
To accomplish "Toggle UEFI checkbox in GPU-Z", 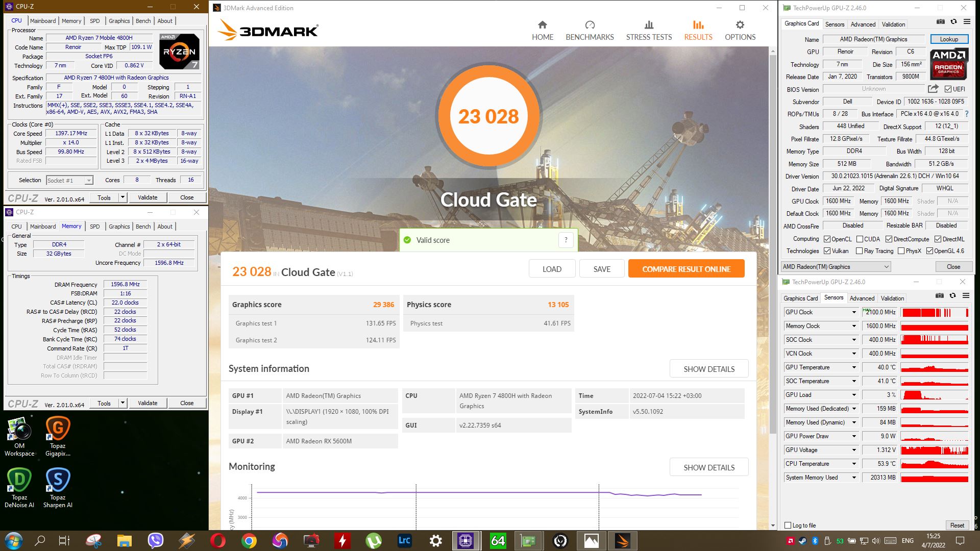I will (948, 89).
